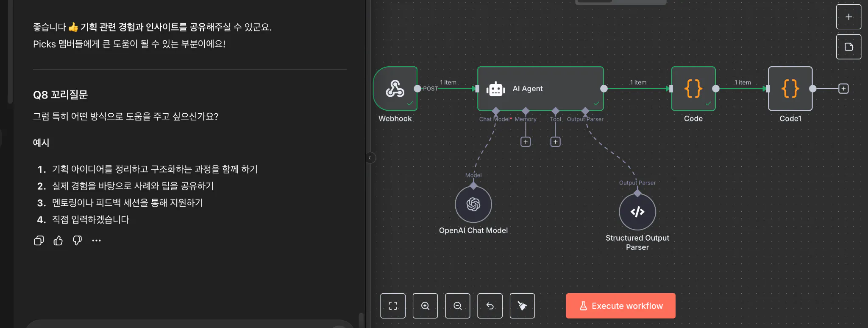Click the "1 item" label between Code and Code1
Image resolution: width=868 pixels, height=328 pixels.
(x=743, y=82)
